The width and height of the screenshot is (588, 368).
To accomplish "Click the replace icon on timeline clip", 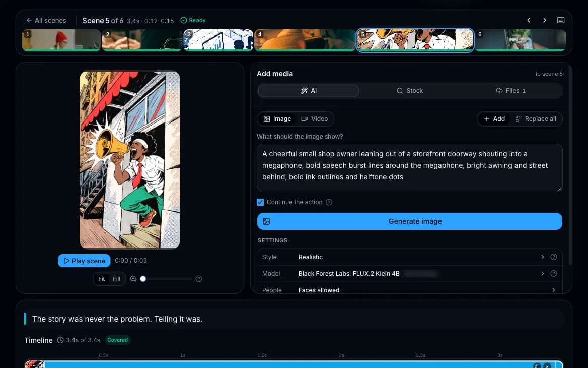I will (x=537, y=366).
